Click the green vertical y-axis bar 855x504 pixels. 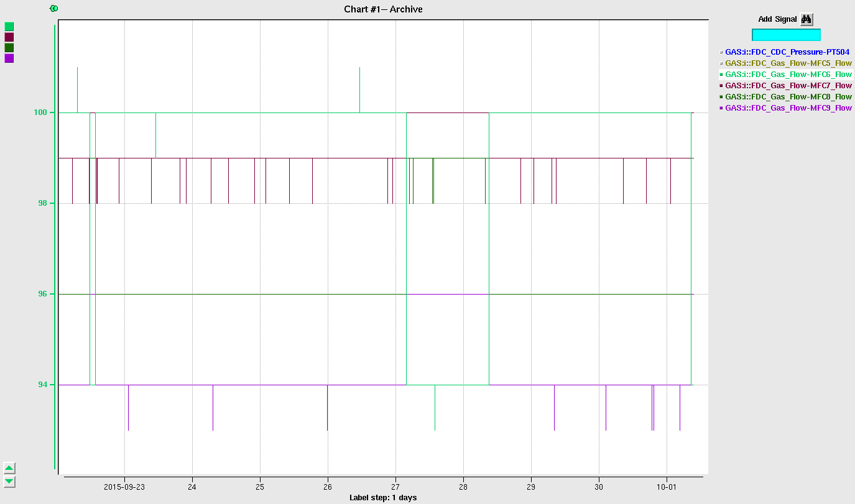(x=55, y=247)
